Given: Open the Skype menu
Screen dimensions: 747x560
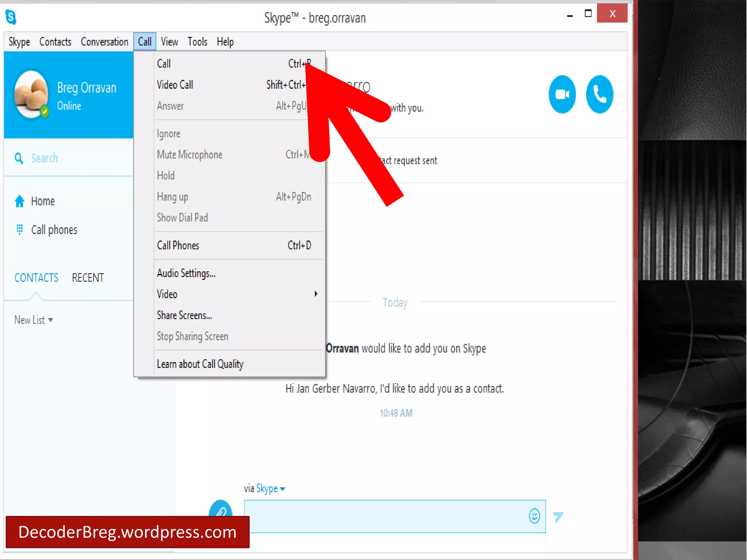Looking at the screenshot, I should point(19,42).
